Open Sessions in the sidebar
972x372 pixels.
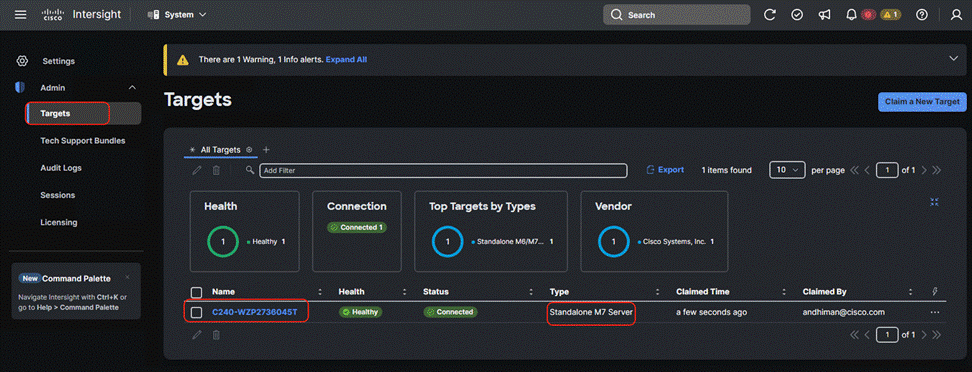coord(58,195)
